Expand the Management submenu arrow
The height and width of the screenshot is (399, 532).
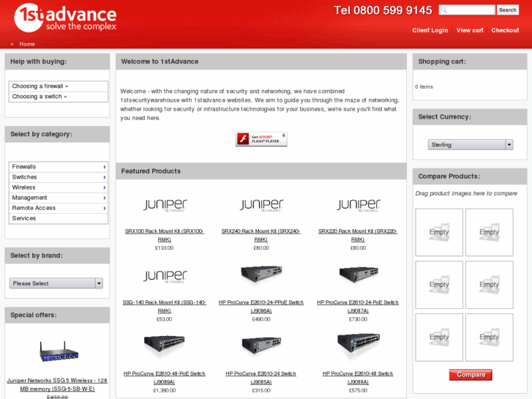(x=105, y=198)
